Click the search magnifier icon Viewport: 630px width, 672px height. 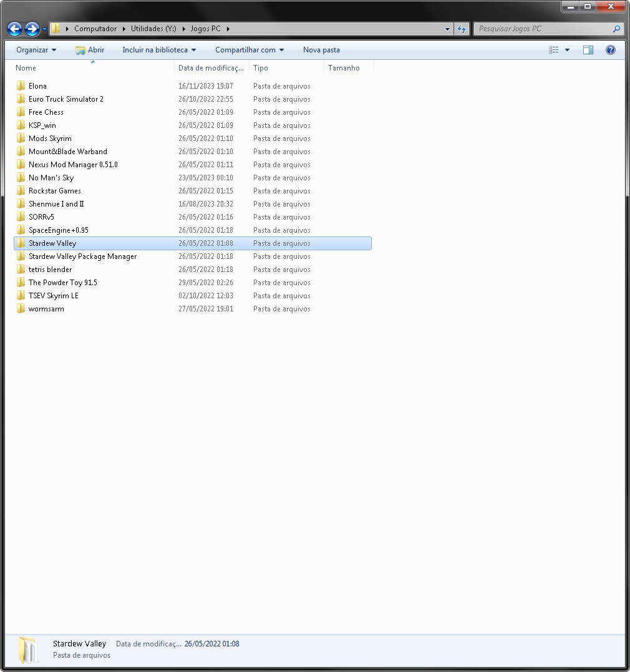[616, 29]
